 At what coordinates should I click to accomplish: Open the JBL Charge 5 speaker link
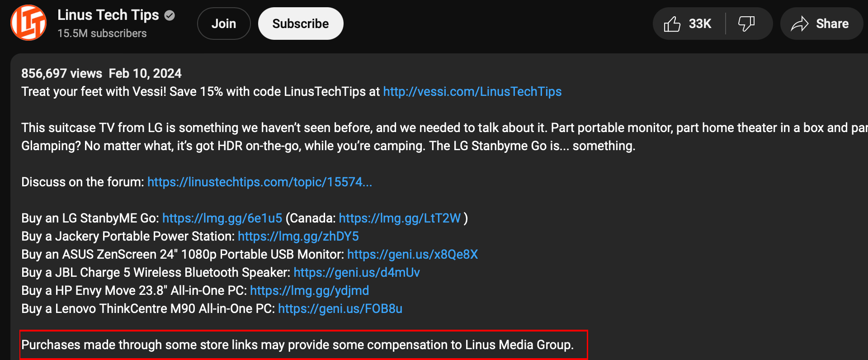click(356, 272)
